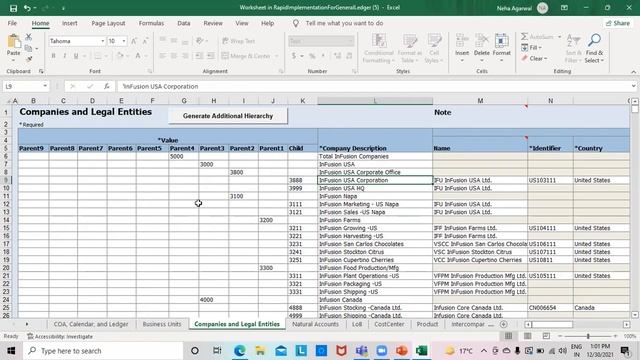Open Sort & Filter menu

coord(573,49)
